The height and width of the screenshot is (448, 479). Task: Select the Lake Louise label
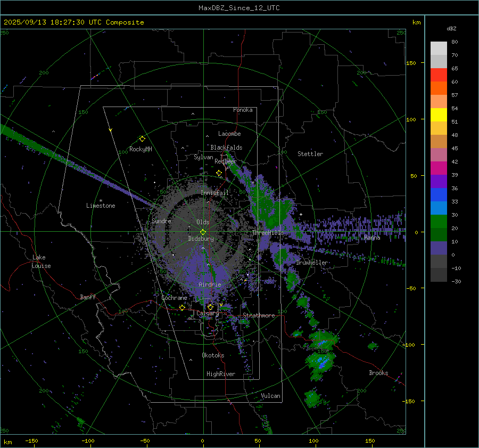[x=41, y=262]
